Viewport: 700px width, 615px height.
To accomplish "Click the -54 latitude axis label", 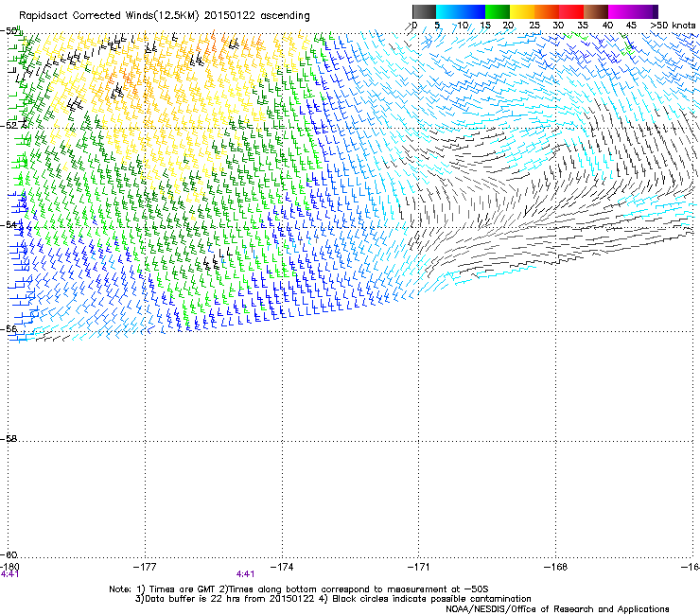I will [x=9, y=224].
